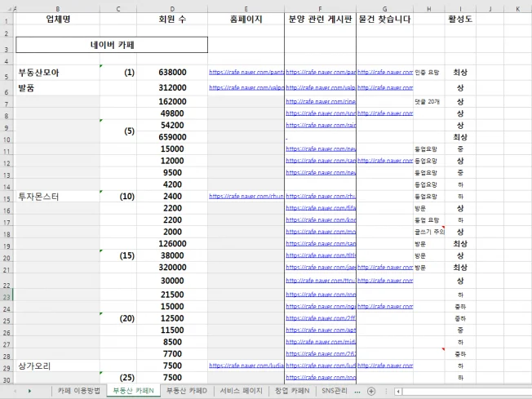The height and width of the screenshot is (399, 532).
Task: Select column D by its header
Action: click(172, 7)
